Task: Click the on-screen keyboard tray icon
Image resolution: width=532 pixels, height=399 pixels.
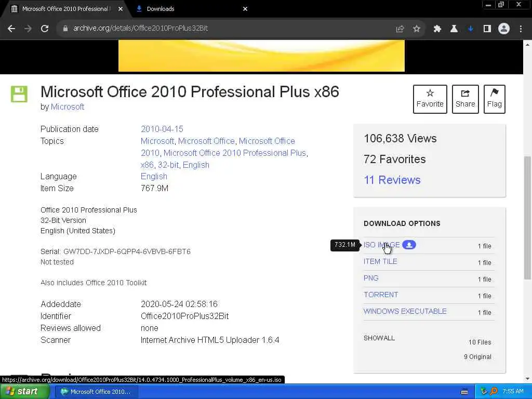Action: [x=464, y=392]
